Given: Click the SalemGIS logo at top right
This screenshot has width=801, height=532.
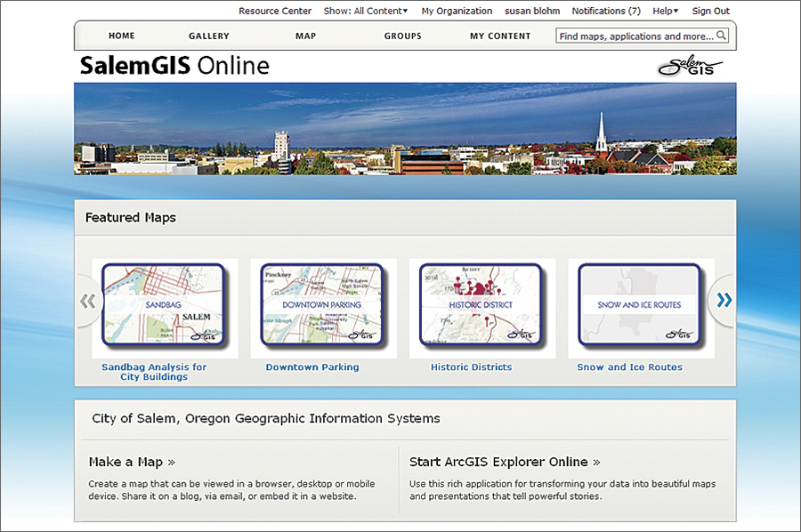Looking at the screenshot, I should [690, 65].
